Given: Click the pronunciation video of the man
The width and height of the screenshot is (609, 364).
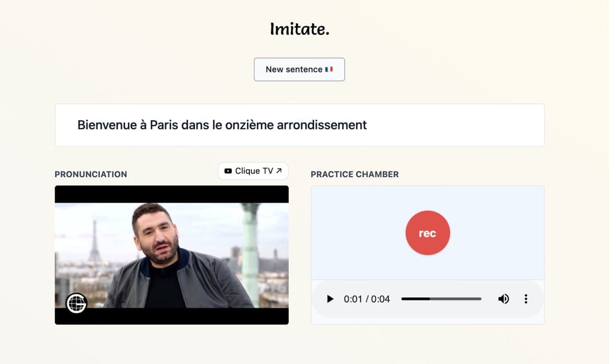Looking at the screenshot, I should coord(172,255).
